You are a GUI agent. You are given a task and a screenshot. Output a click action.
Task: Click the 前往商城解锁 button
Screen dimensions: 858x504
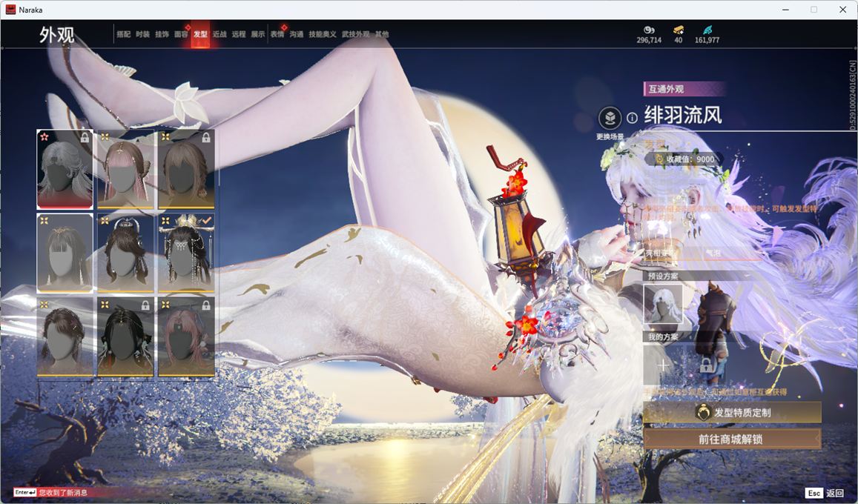(x=732, y=439)
